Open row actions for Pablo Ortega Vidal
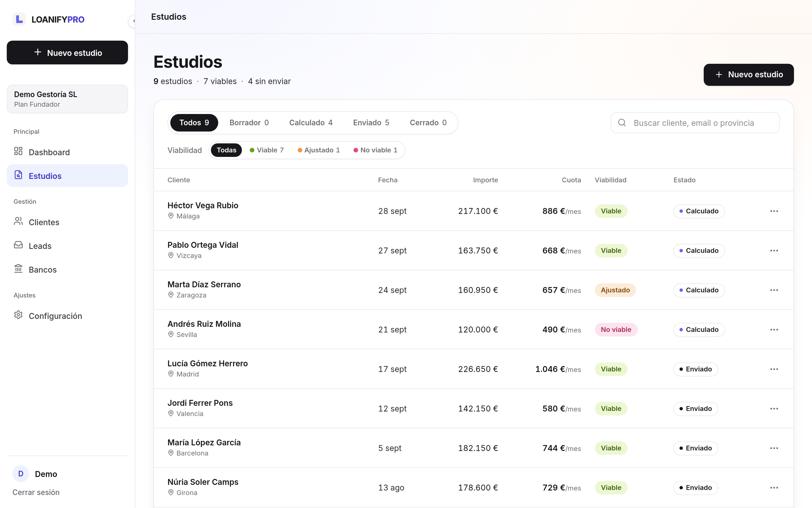The image size is (812, 508). click(x=774, y=251)
